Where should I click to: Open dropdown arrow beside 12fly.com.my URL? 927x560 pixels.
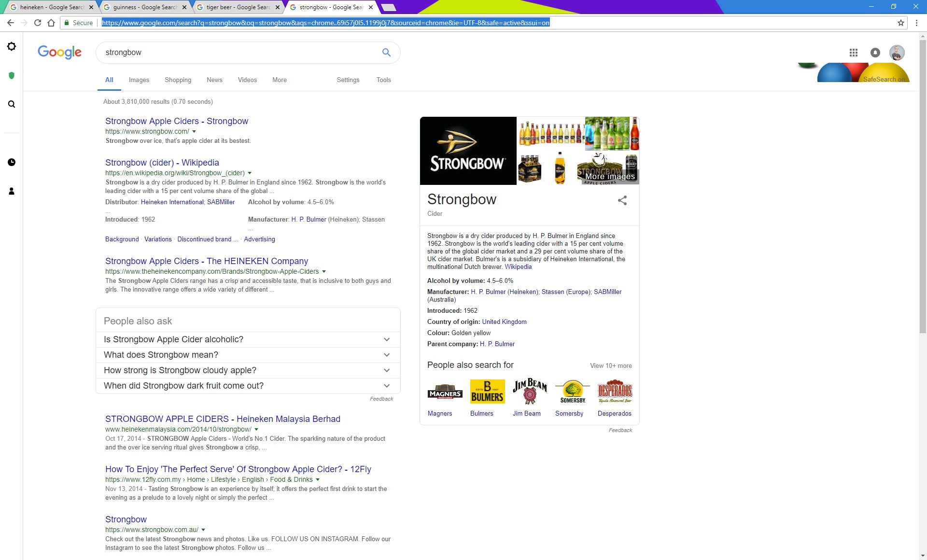pyautogui.click(x=318, y=479)
